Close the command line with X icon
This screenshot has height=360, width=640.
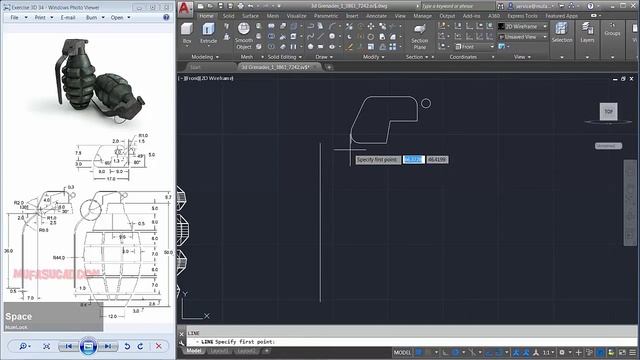(182, 334)
